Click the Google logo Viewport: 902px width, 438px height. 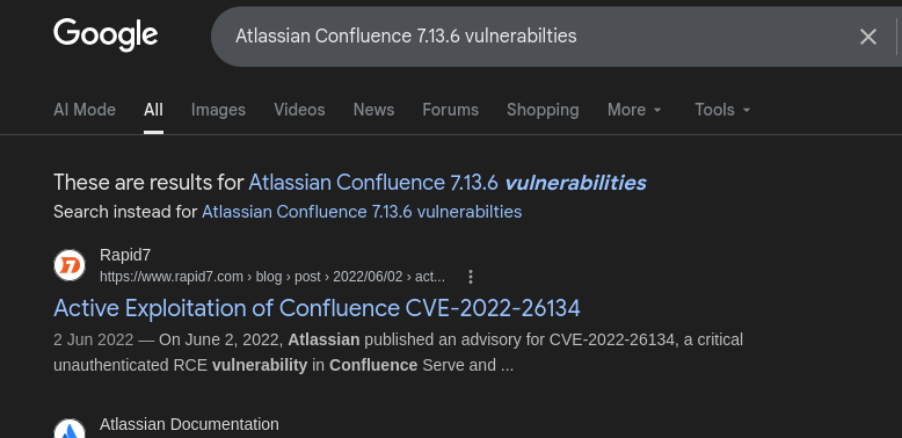coord(105,35)
